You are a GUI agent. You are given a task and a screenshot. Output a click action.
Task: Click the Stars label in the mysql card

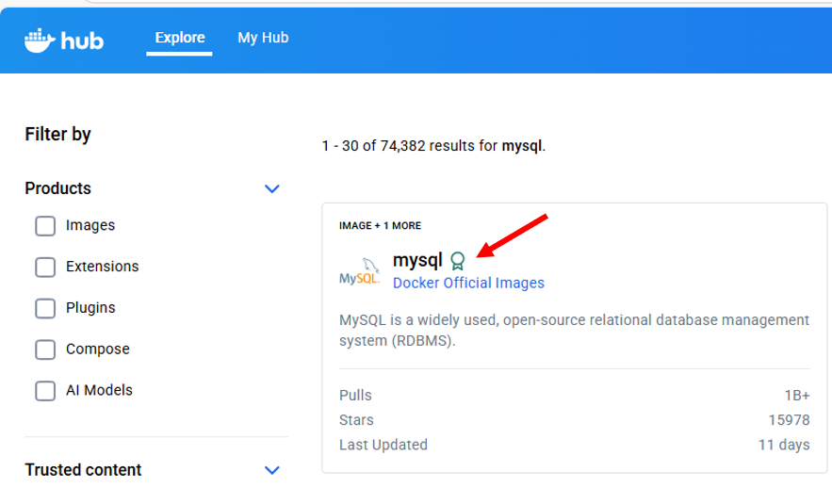coord(356,419)
